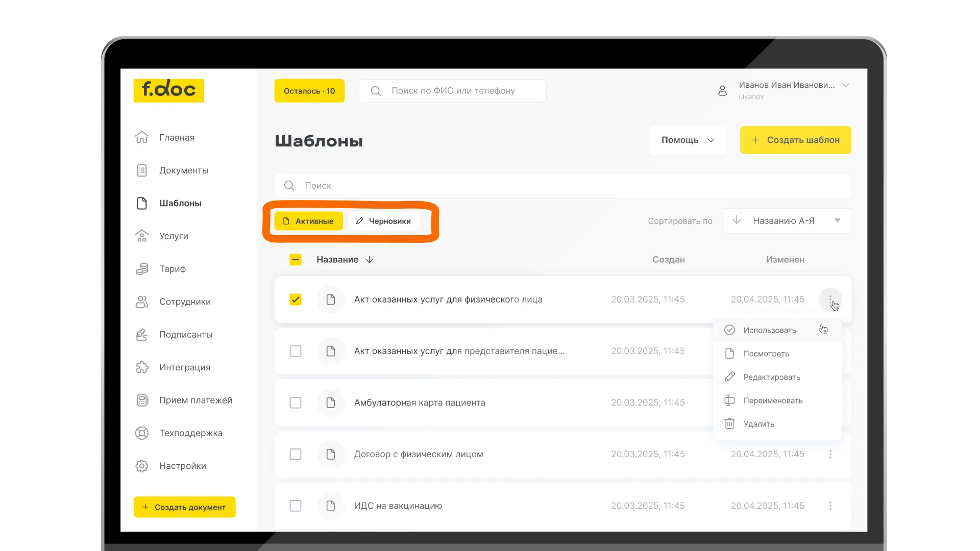Uncheck Акт оказанных услуг для физического лица
Screen dimensions: 980x551
pyautogui.click(x=296, y=299)
